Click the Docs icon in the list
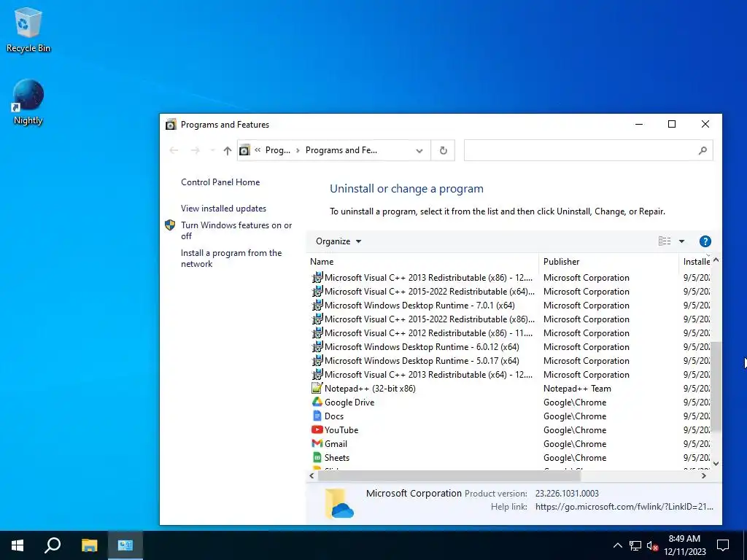The width and height of the screenshot is (747, 560). pos(317,416)
